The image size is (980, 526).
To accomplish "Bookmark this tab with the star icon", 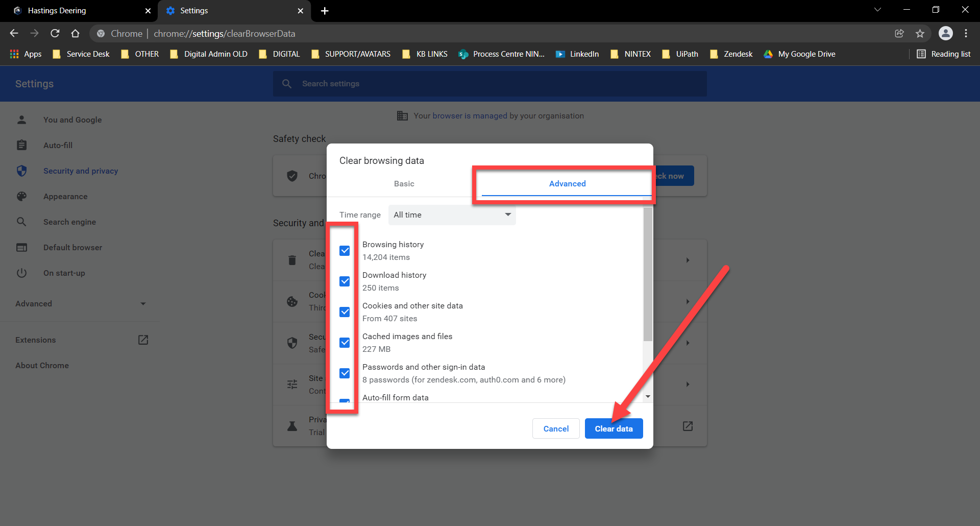I will 920,33.
